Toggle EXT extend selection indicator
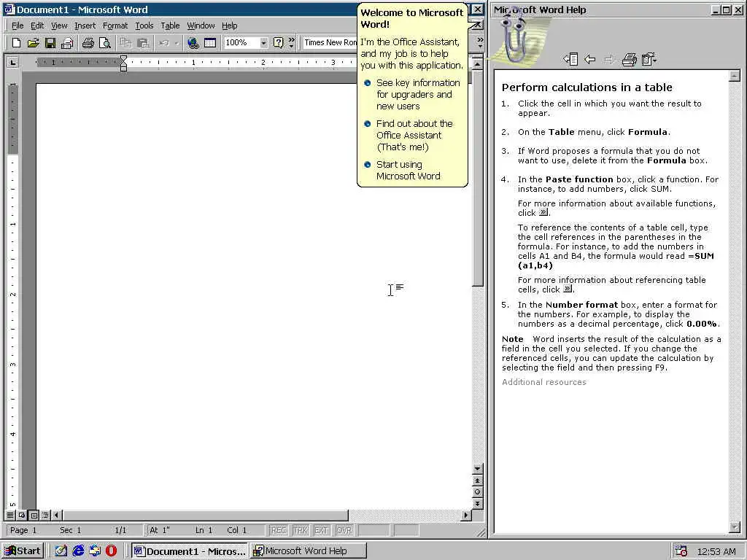Screen dimensions: 747x560 pyautogui.click(x=321, y=530)
